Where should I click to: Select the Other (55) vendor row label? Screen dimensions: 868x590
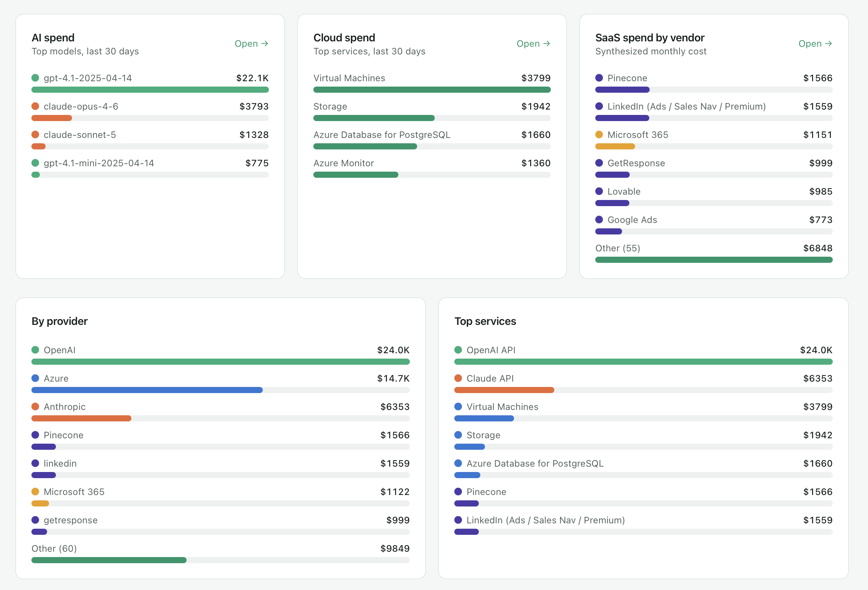coord(617,248)
